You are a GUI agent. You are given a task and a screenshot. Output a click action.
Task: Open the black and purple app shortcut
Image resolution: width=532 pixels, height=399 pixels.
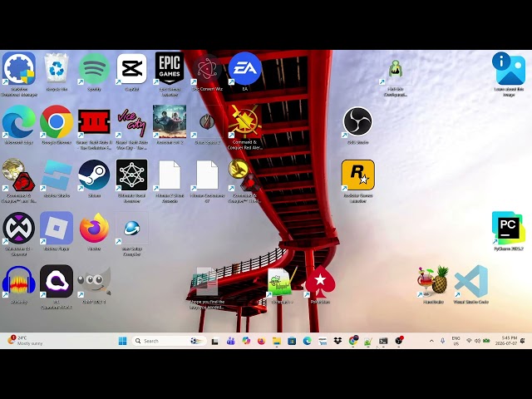tap(57, 282)
